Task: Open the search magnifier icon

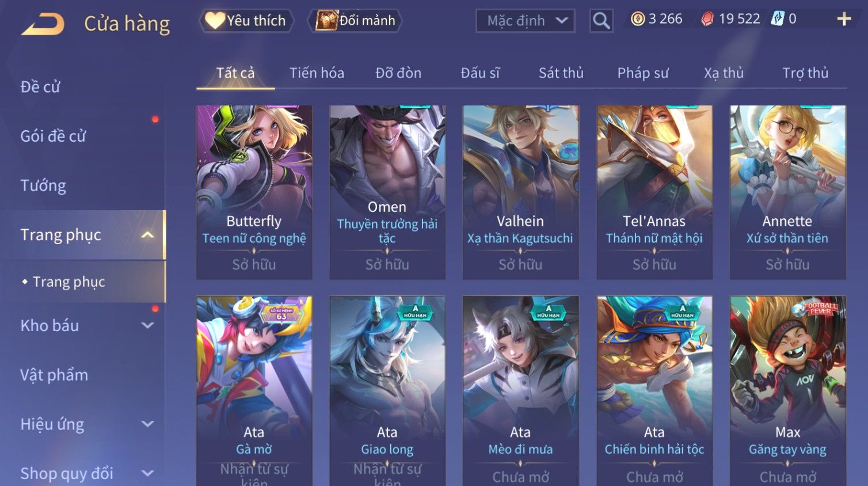Action: click(601, 21)
